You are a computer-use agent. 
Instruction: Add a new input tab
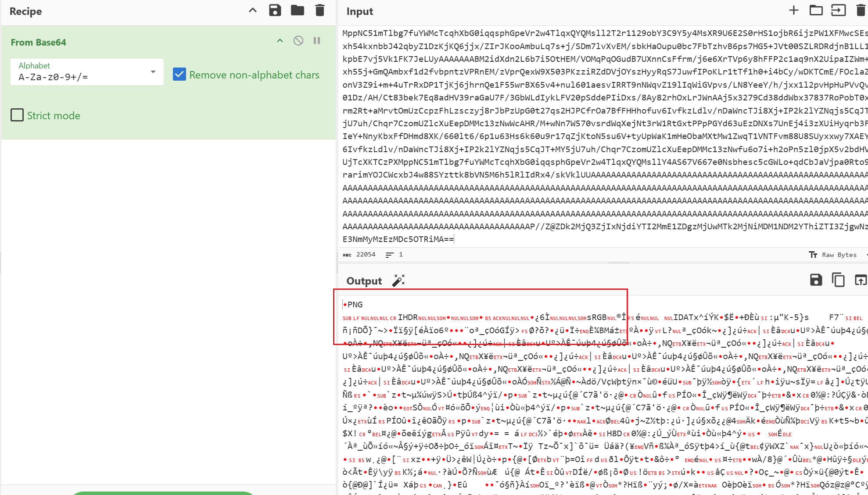[793, 11]
